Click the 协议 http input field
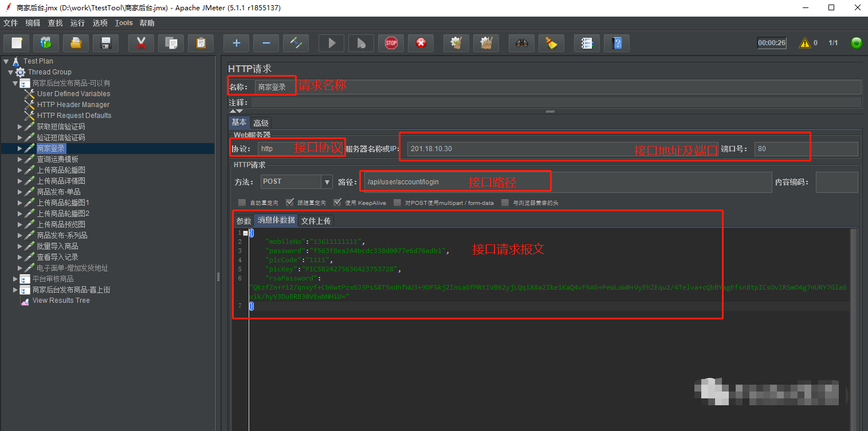The image size is (868, 431). coord(301,149)
